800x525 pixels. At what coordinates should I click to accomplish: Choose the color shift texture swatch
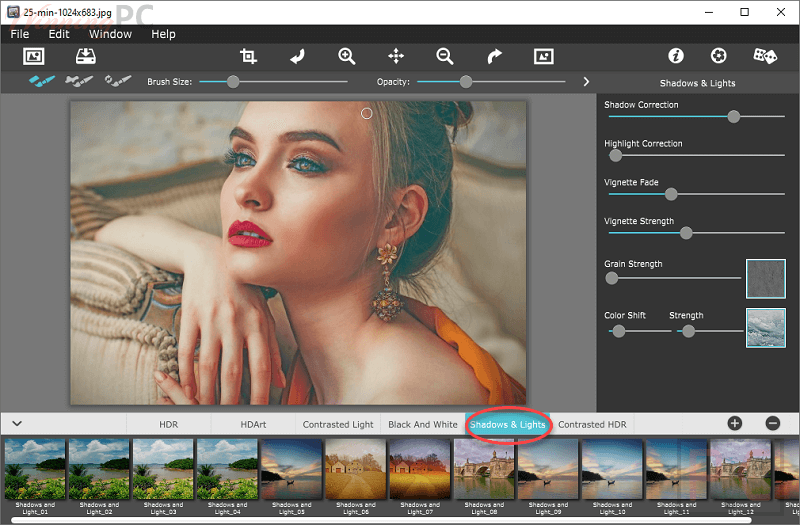pos(765,328)
